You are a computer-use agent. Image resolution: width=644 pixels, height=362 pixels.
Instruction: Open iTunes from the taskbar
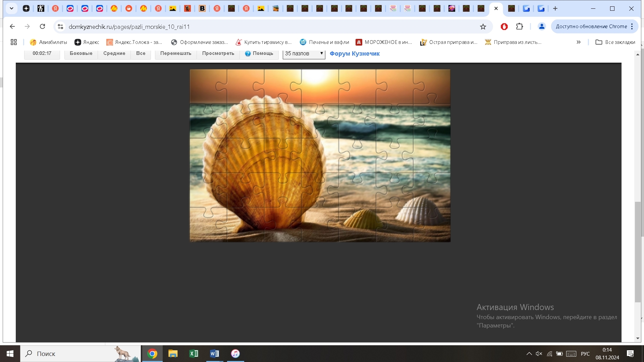pos(235,354)
